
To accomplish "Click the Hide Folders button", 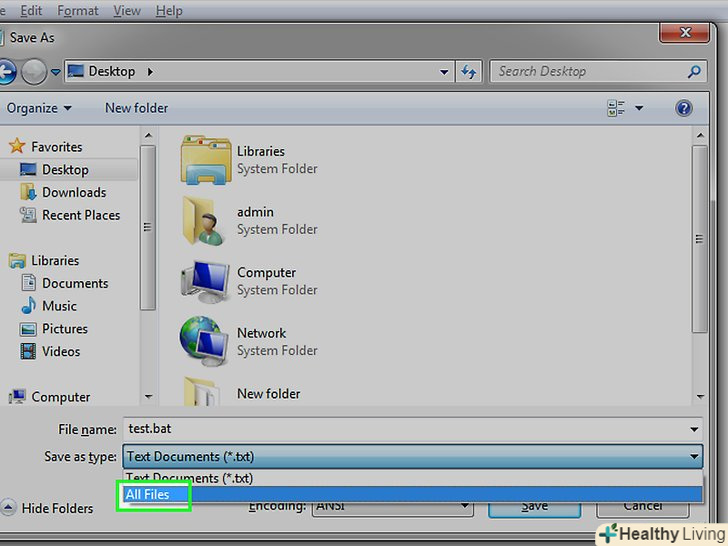I will point(47,508).
